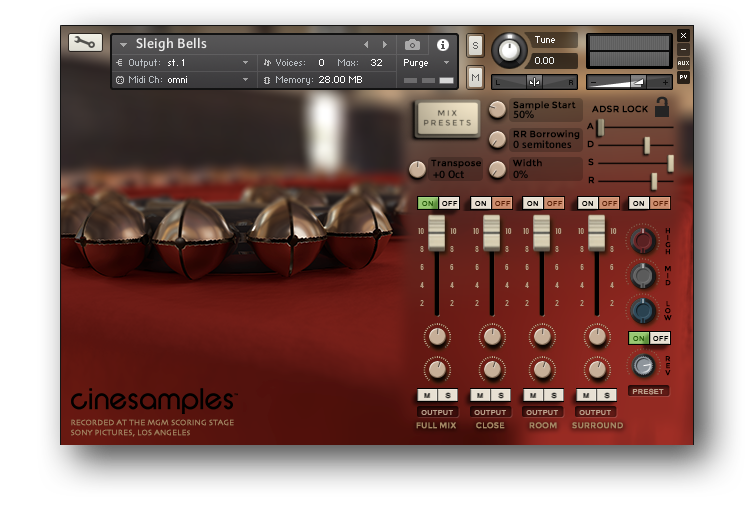Turn the EQ section ON

(639, 203)
